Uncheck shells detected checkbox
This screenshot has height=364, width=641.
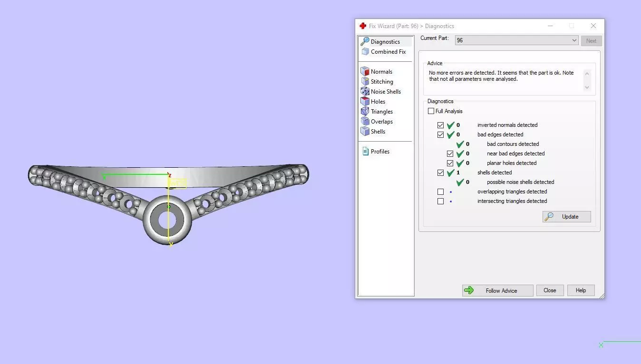440,172
